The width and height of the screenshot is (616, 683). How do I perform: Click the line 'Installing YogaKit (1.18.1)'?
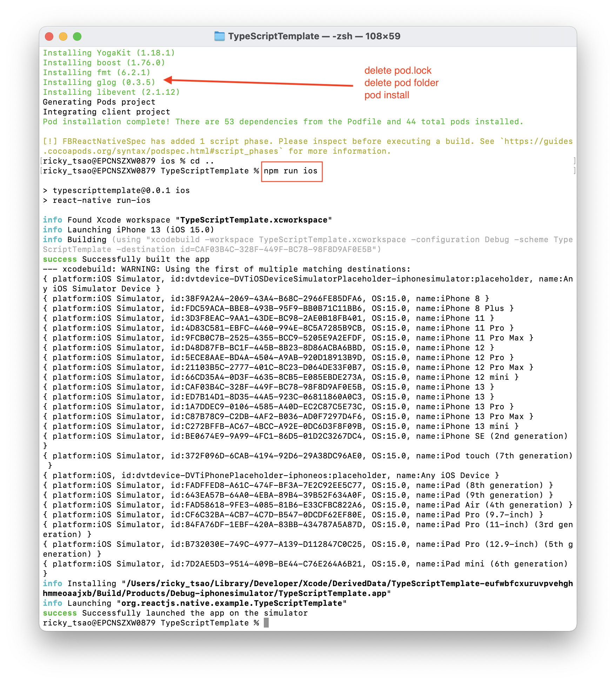pyautogui.click(x=109, y=53)
